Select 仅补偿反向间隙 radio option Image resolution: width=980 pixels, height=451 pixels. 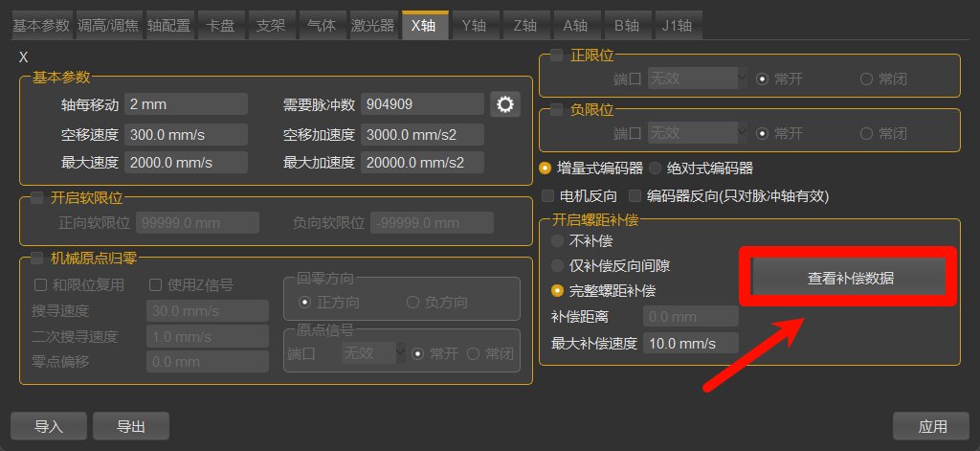pos(557,266)
